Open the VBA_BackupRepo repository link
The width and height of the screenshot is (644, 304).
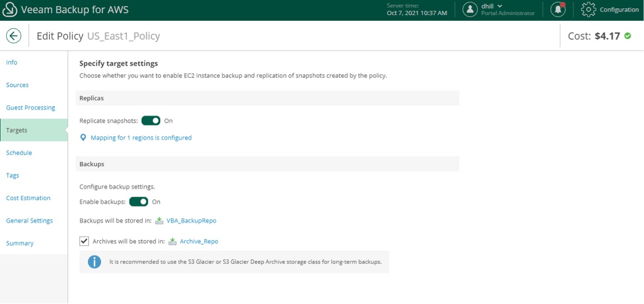click(191, 221)
